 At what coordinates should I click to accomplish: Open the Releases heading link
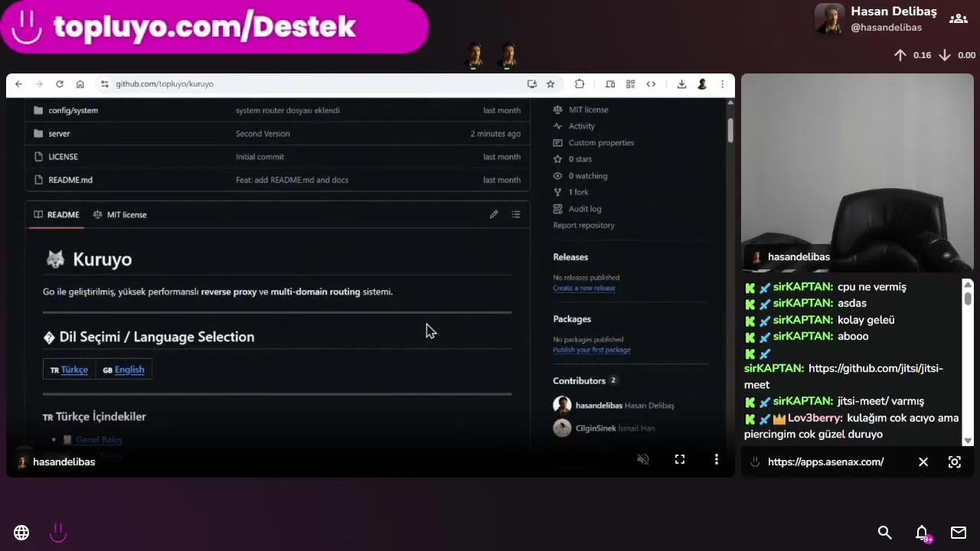pyautogui.click(x=570, y=257)
